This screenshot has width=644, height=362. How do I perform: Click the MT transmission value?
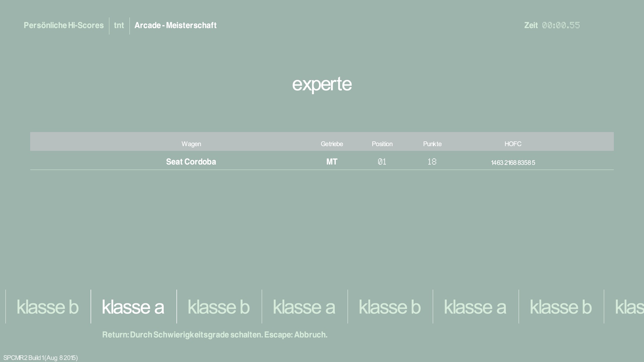pos(332,162)
